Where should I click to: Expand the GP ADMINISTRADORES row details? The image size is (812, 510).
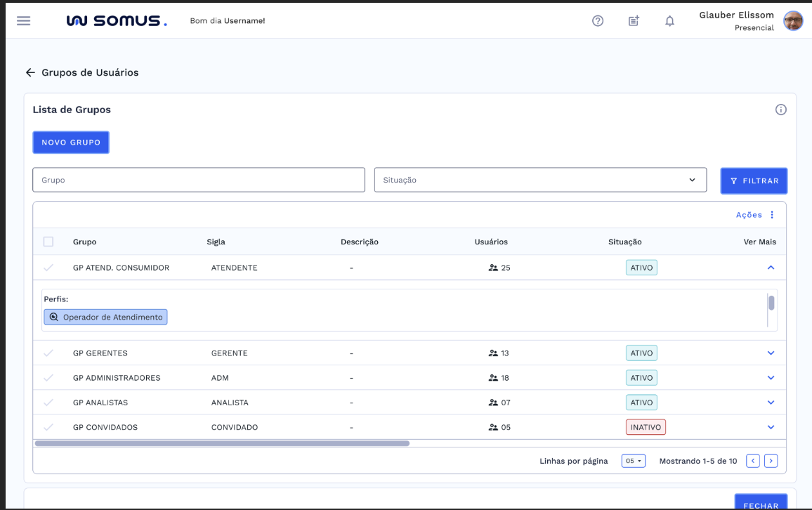[771, 378]
